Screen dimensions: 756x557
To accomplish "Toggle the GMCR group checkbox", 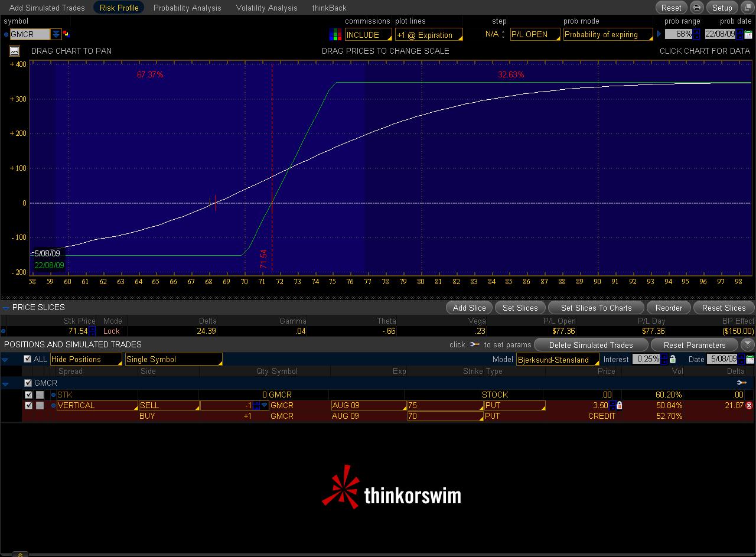I will (x=28, y=383).
